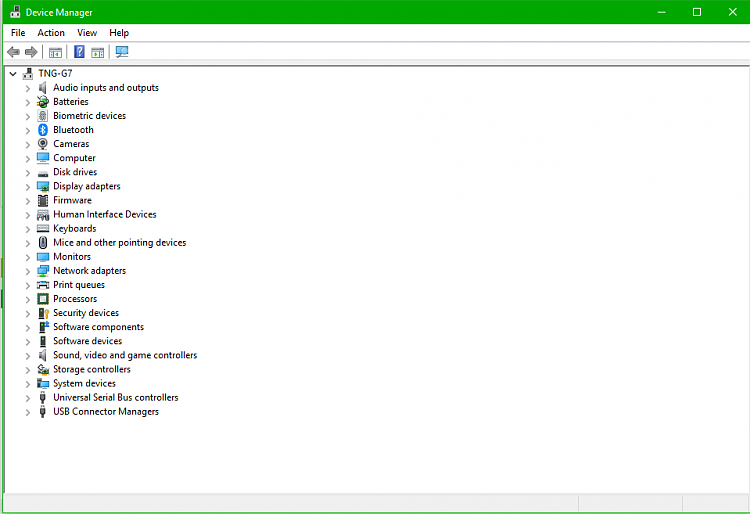Open the View menu
Viewport: 750px width, 514px height.
click(87, 33)
